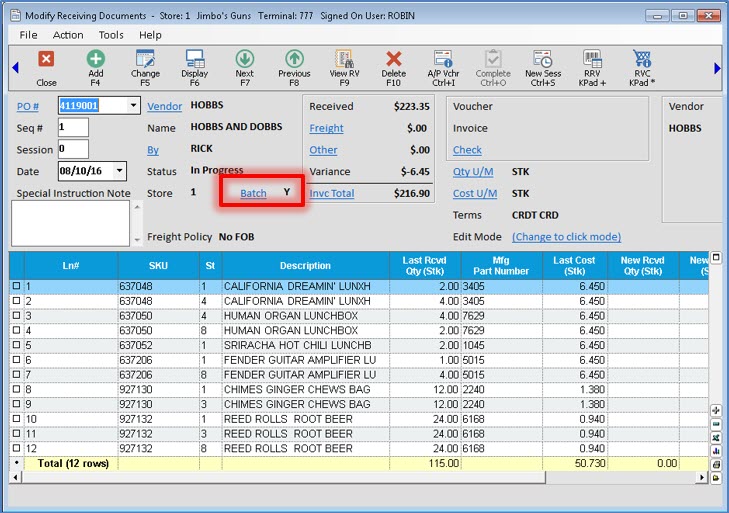This screenshot has height=513, width=729.
Task: Check the row selector for line 5
Action: [x=15, y=345]
